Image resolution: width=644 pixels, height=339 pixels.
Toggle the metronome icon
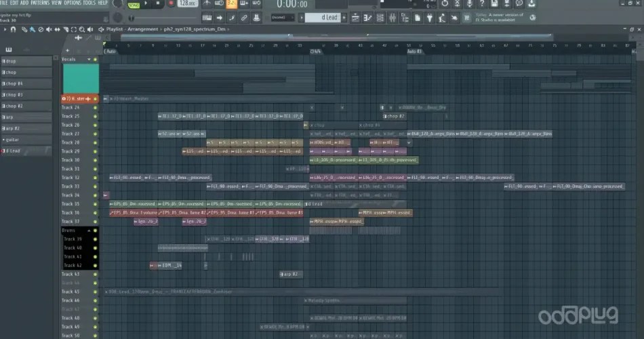pyautogui.click(x=207, y=3)
